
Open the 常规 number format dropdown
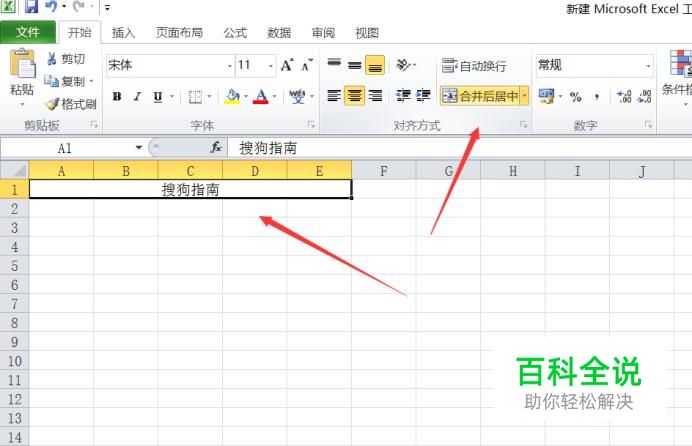coord(648,66)
